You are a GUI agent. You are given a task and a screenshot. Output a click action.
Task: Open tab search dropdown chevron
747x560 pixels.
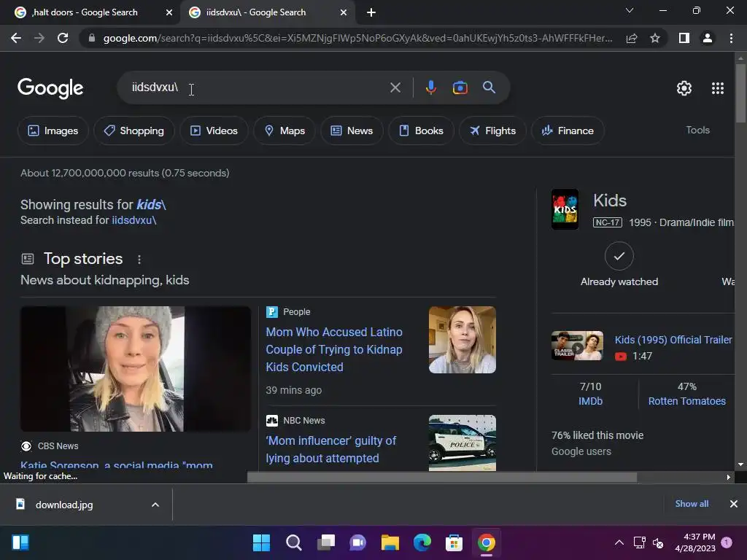pos(630,10)
